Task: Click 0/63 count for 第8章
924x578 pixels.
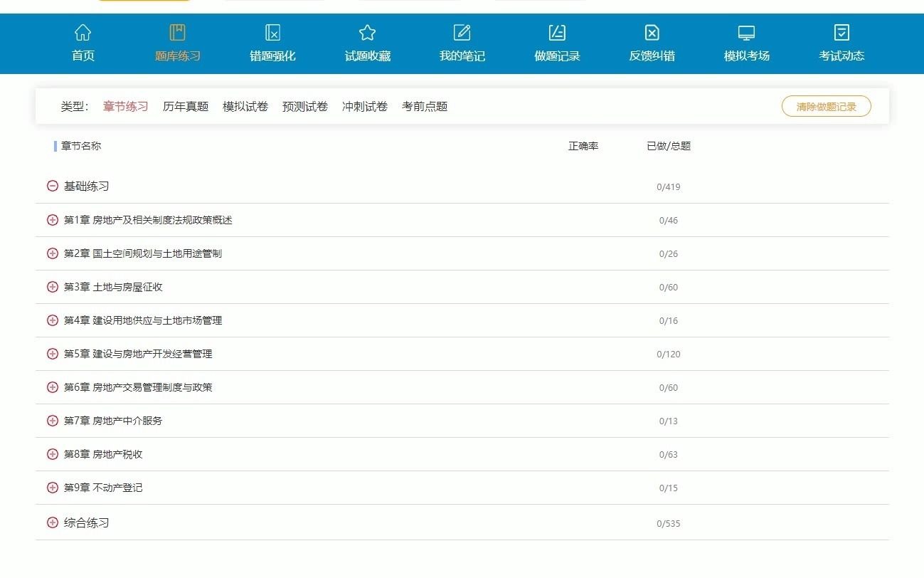Action: (x=669, y=455)
